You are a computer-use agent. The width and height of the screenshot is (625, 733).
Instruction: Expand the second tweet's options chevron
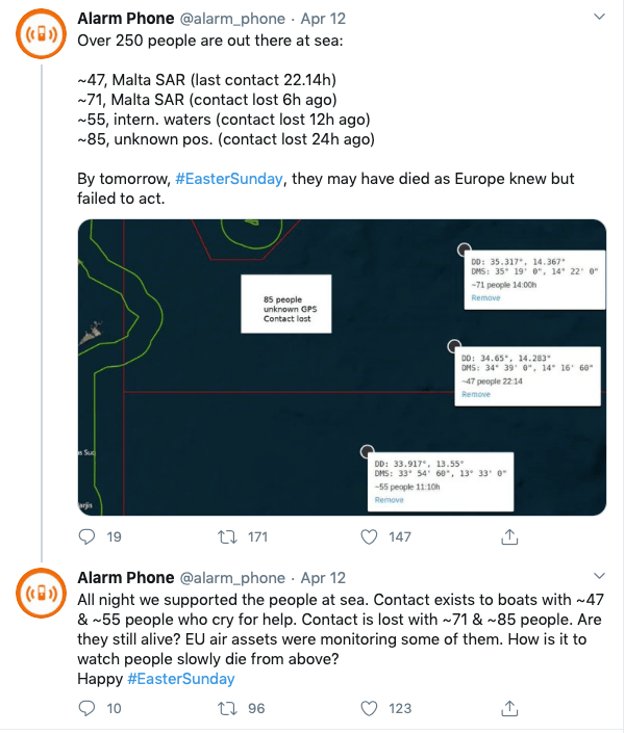tap(599, 577)
